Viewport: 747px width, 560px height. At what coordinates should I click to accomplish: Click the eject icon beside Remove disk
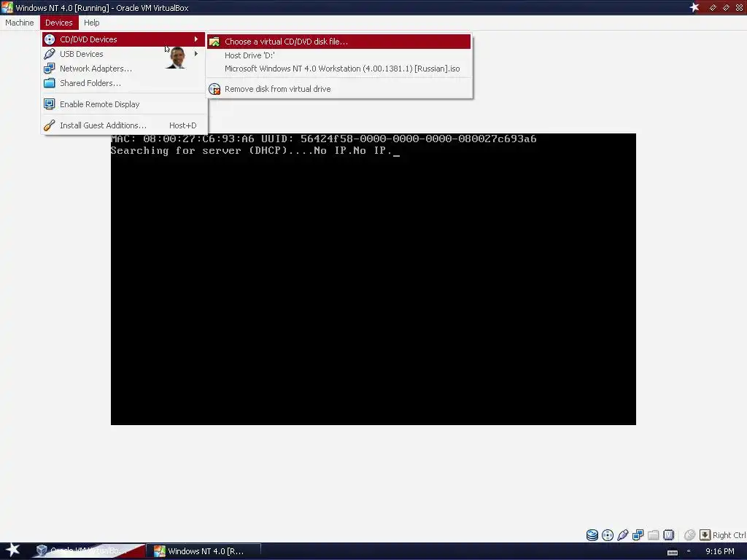pos(214,89)
